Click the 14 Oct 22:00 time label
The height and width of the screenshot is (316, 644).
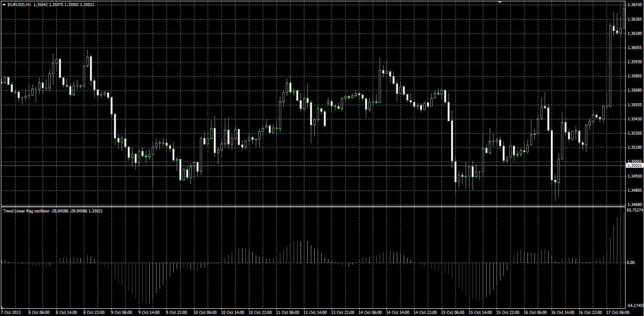[x=425, y=313]
